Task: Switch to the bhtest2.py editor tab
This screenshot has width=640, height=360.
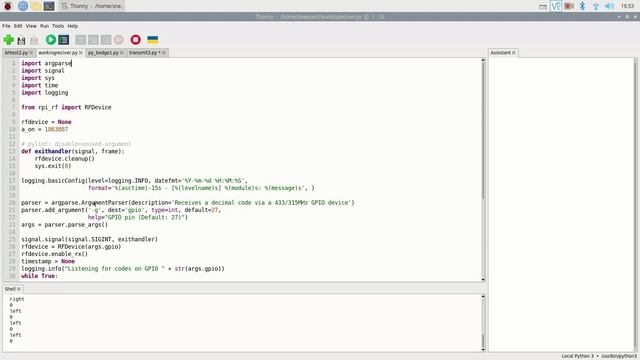Action: pyautogui.click(x=16, y=53)
